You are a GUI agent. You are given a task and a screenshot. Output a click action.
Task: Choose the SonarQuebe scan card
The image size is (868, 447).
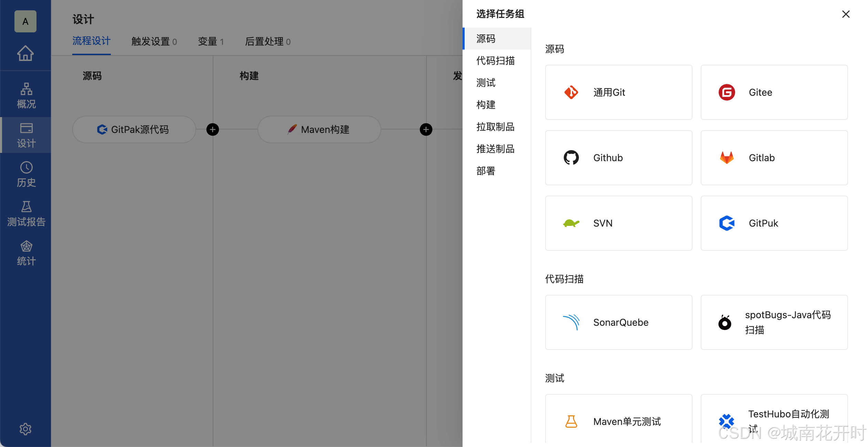[618, 322]
